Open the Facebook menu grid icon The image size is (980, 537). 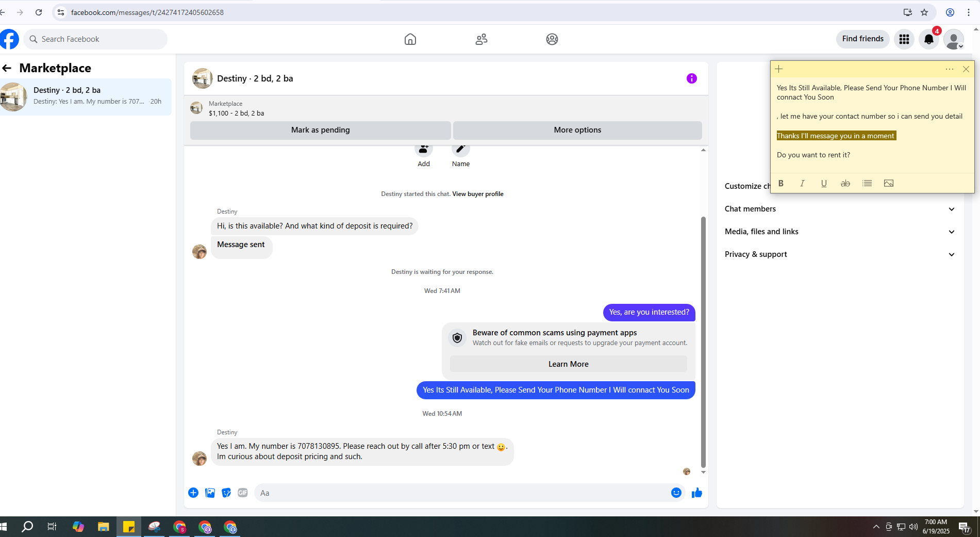tap(904, 39)
